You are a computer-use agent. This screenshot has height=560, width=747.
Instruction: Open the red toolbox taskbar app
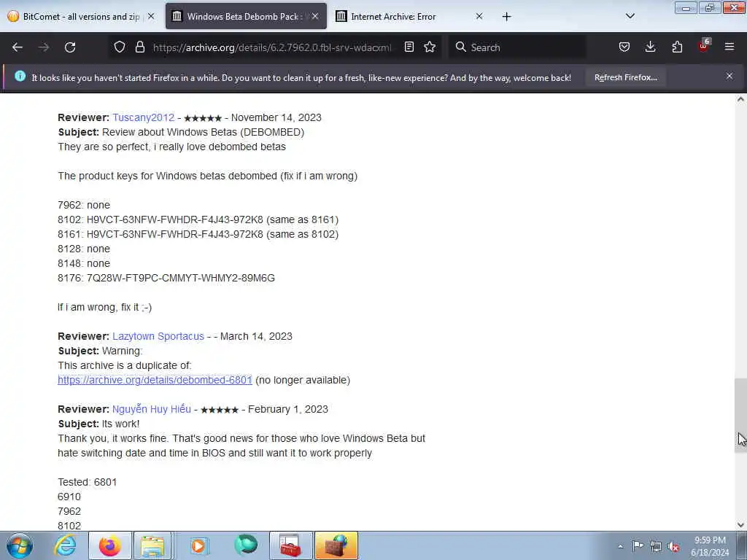click(x=290, y=545)
